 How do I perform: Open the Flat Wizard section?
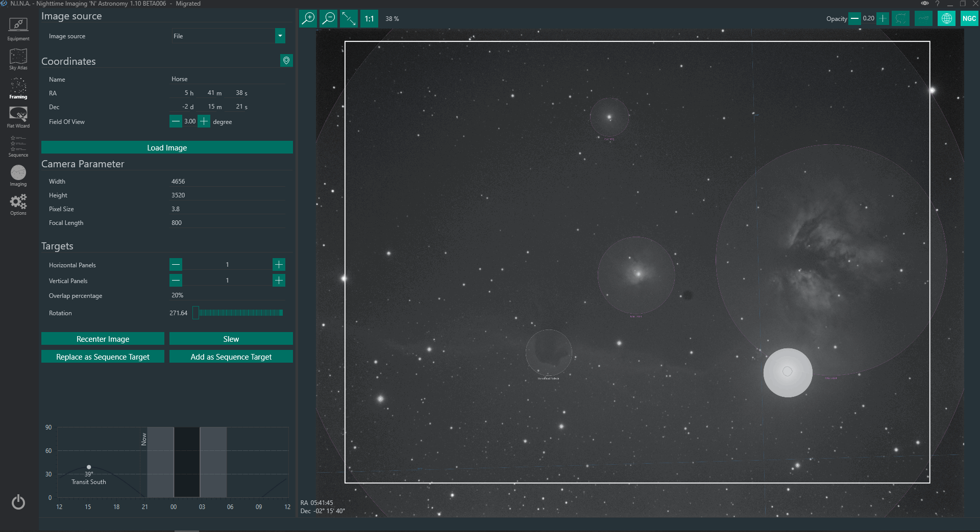18,117
